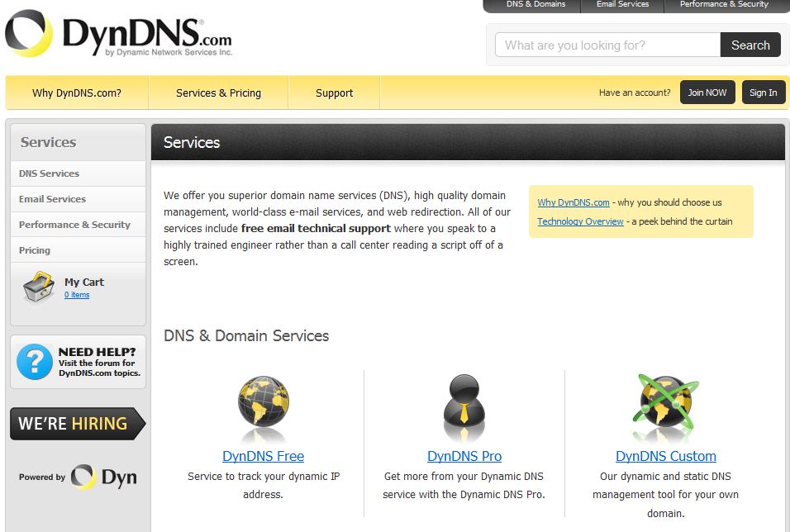The image size is (790, 532).
Task: Click the DynDNS Custom globe icon
Action: pos(665,402)
